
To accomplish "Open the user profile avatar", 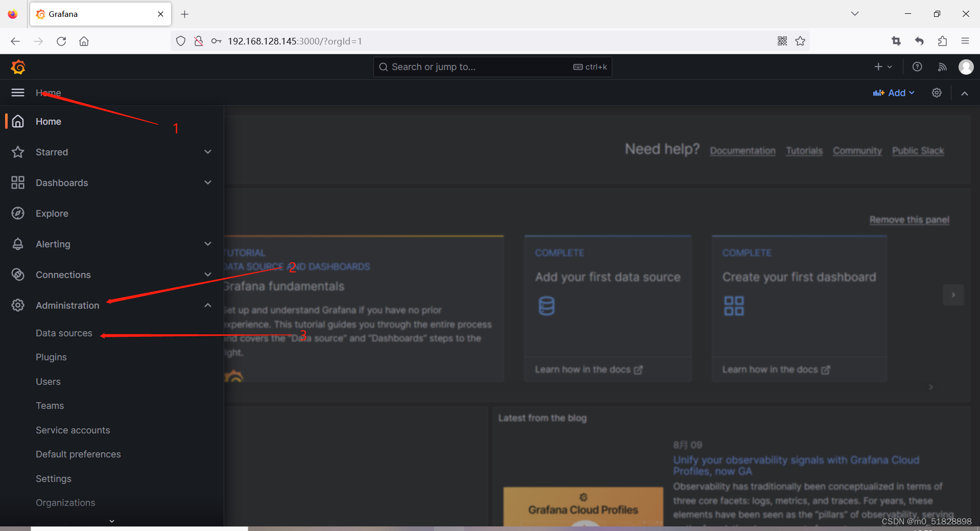I will point(966,67).
